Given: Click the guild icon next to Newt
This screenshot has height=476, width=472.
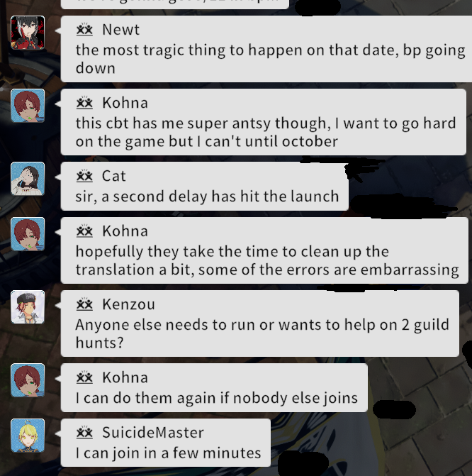Looking at the screenshot, I should click(84, 30).
